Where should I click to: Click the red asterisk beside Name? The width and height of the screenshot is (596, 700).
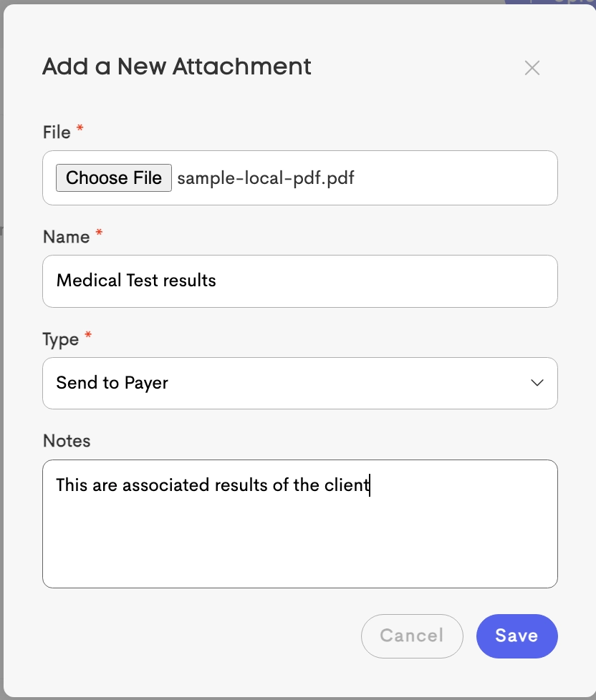[x=99, y=234]
